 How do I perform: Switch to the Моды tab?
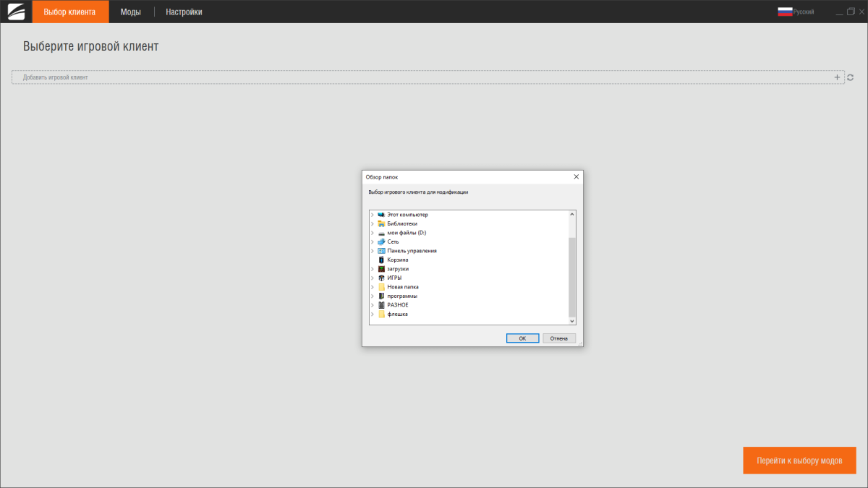pos(130,12)
